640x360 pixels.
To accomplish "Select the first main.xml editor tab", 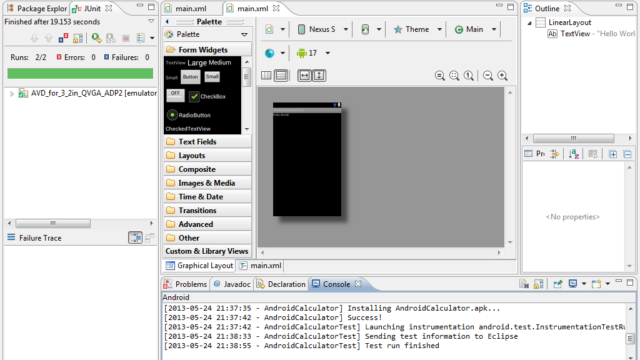I will (x=186, y=8).
